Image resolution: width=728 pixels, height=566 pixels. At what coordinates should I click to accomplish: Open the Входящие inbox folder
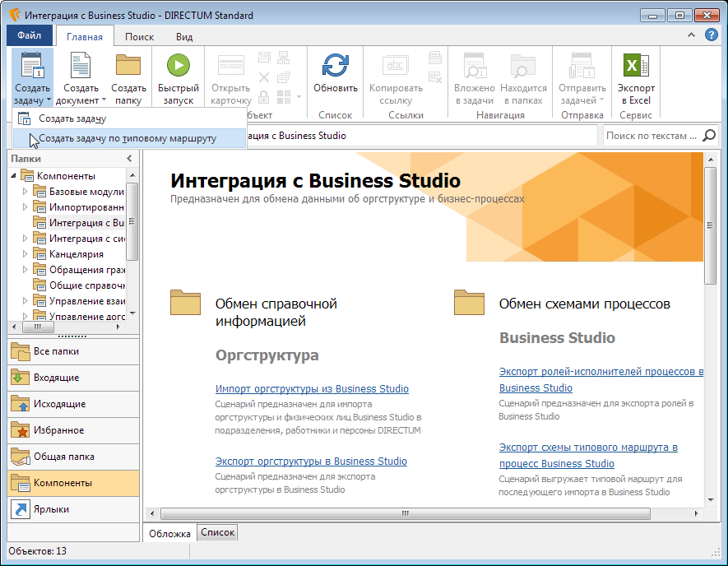pyautogui.click(x=73, y=378)
